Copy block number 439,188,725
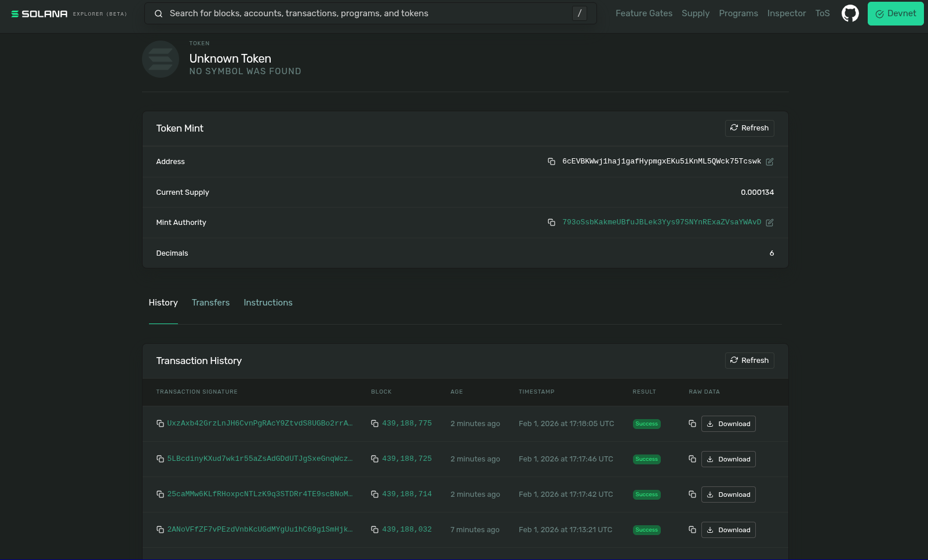Viewport: 928px width, 560px height. (374, 459)
